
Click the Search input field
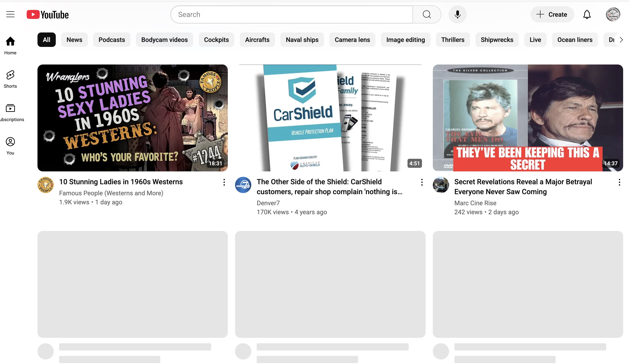[x=291, y=14]
